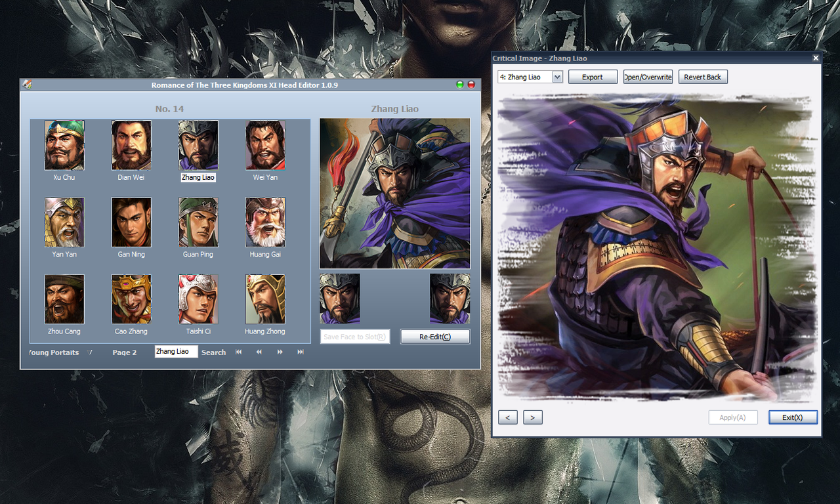The width and height of the screenshot is (840, 504).
Task: Select the Huang Gai portrait thumbnail
Action: point(265,222)
